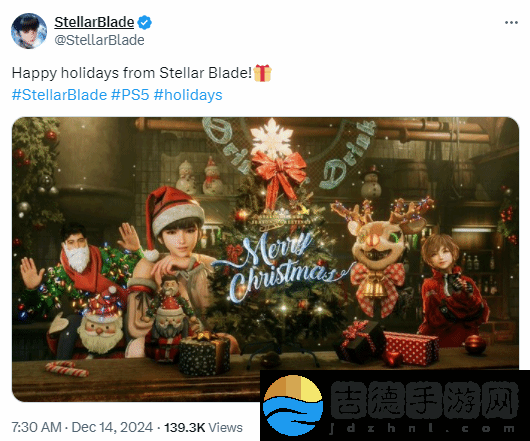The width and height of the screenshot is (530, 441).
Task: Open the three-dot more options menu
Action: tap(511, 23)
